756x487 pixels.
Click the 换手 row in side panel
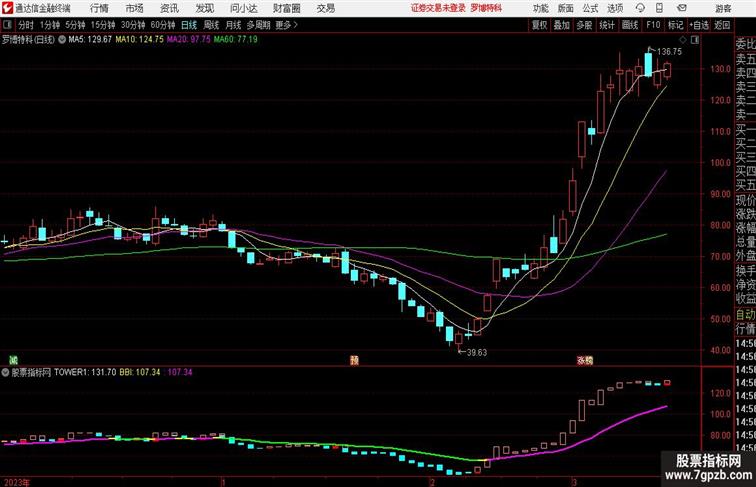[745, 271]
